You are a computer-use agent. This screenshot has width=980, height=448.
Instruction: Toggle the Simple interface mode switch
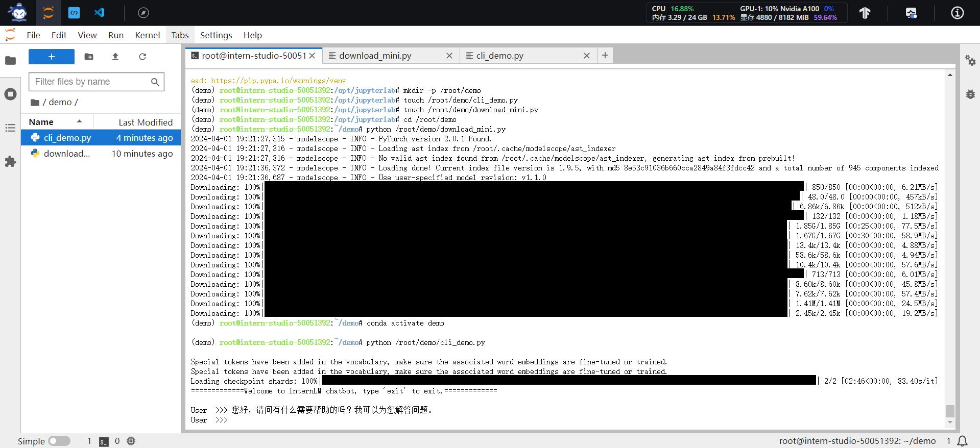pyautogui.click(x=59, y=441)
